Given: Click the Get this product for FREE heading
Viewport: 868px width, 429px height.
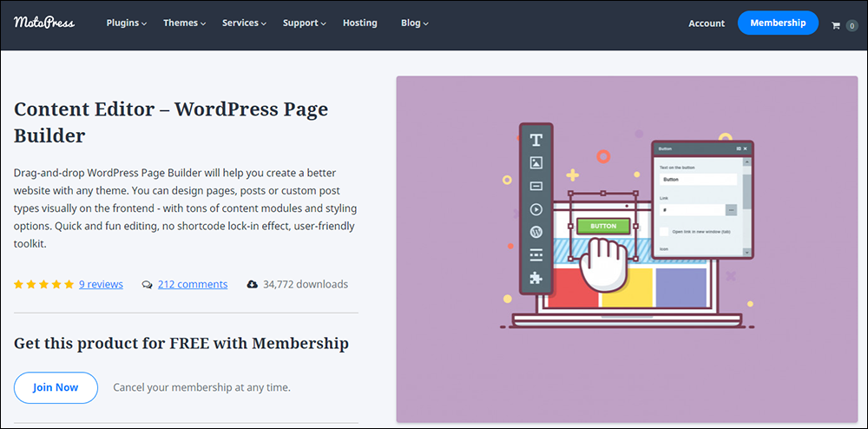Looking at the screenshot, I should coord(181,343).
